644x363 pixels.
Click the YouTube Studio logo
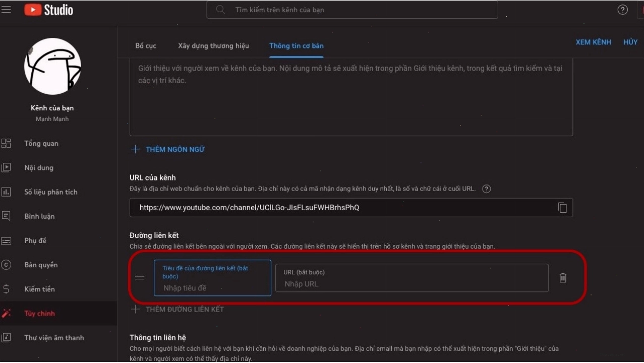(x=48, y=10)
